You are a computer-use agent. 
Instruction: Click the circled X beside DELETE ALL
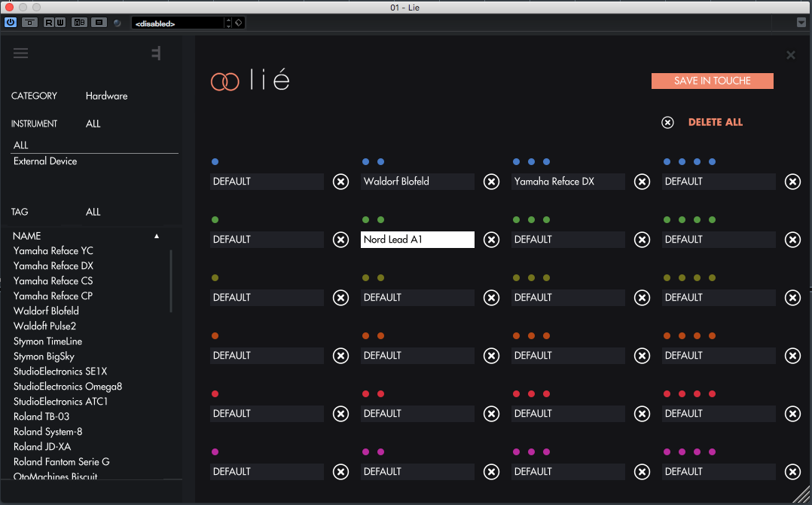click(x=667, y=123)
